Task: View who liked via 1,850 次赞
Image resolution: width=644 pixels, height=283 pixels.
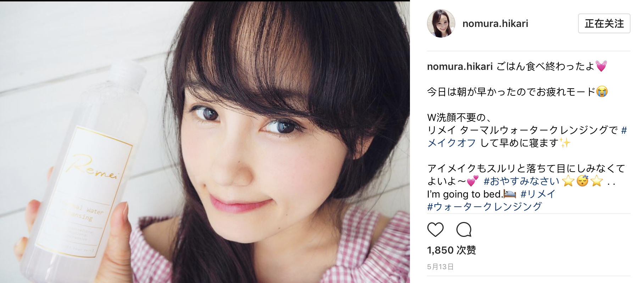Action: pos(451,250)
